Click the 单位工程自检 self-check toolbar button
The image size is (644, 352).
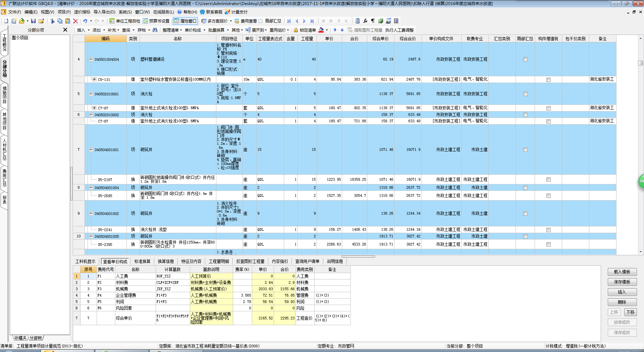click(x=125, y=21)
